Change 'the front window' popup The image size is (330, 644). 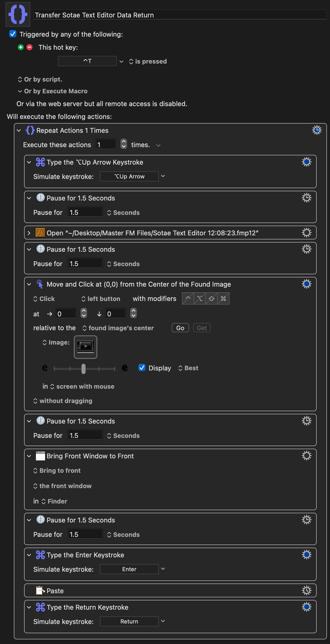62,486
